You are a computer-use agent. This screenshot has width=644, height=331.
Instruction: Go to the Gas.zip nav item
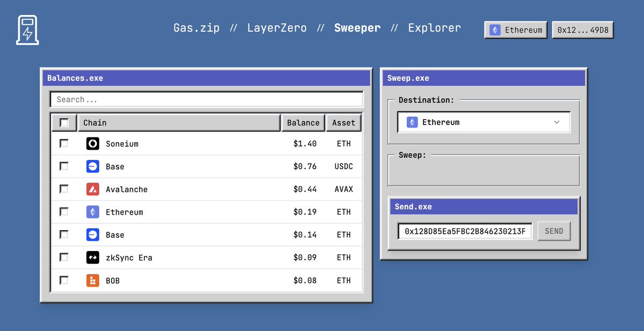coord(196,28)
